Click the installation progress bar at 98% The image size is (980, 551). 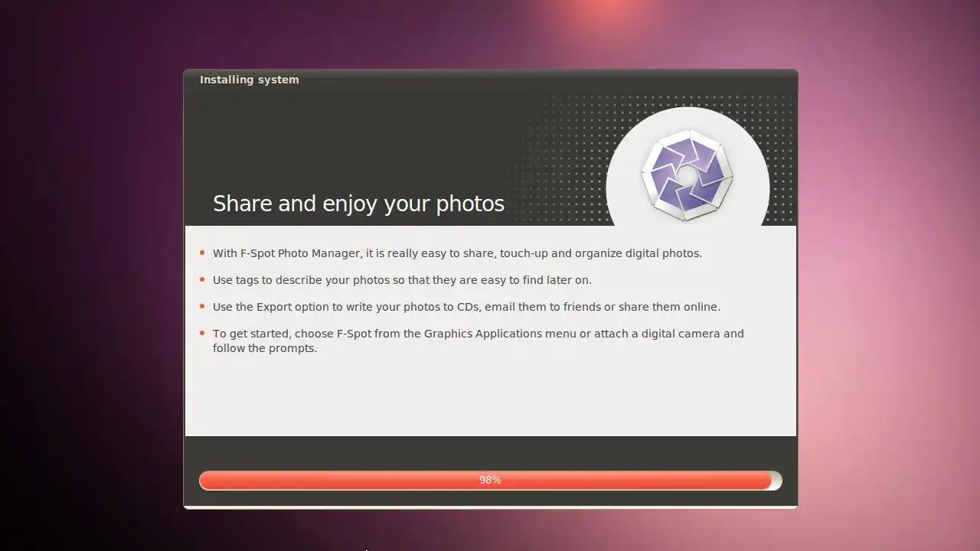click(x=490, y=480)
